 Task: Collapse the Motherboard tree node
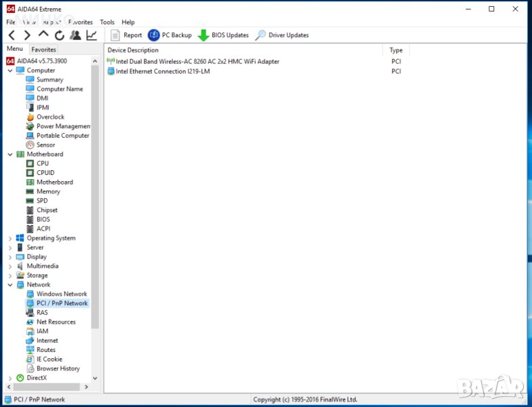[x=9, y=155]
